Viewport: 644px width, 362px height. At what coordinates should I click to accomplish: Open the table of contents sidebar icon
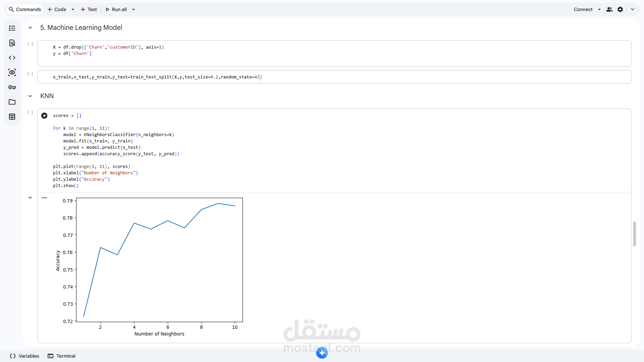[x=12, y=28]
